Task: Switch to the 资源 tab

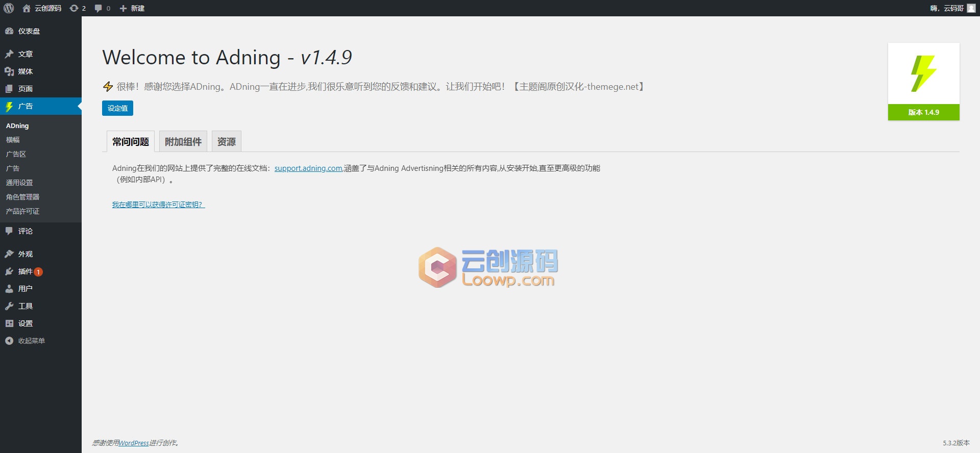Action: (x=227, y=141)
